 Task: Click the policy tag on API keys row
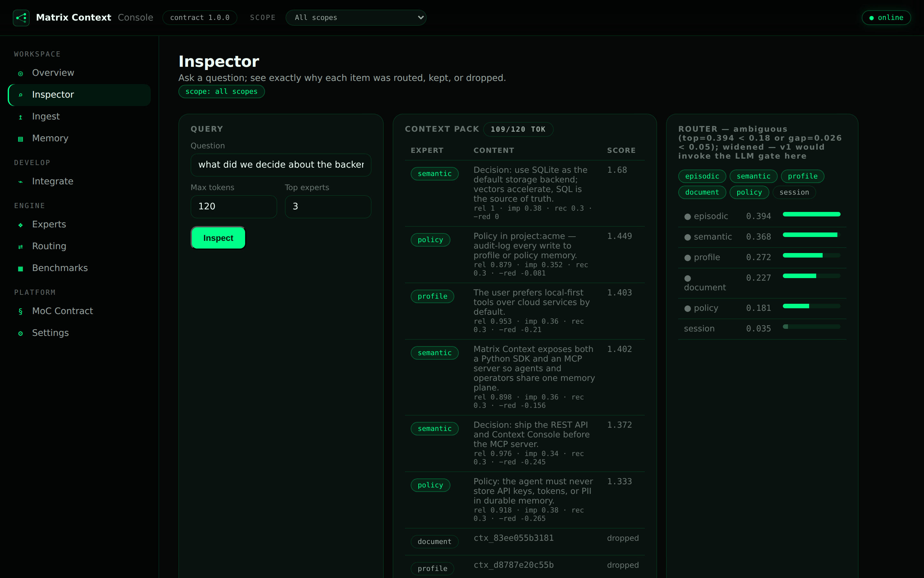pyautogui.click(x=430, y=485)
